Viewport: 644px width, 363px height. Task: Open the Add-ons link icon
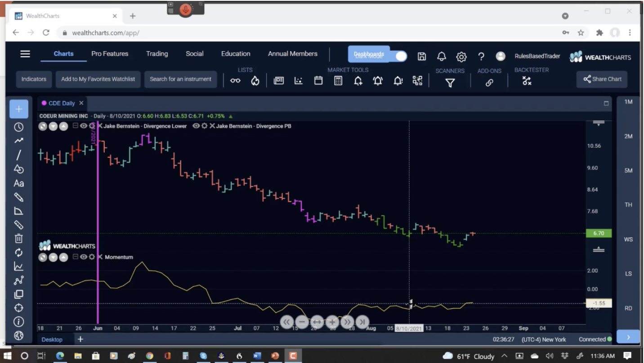(489, 83)
